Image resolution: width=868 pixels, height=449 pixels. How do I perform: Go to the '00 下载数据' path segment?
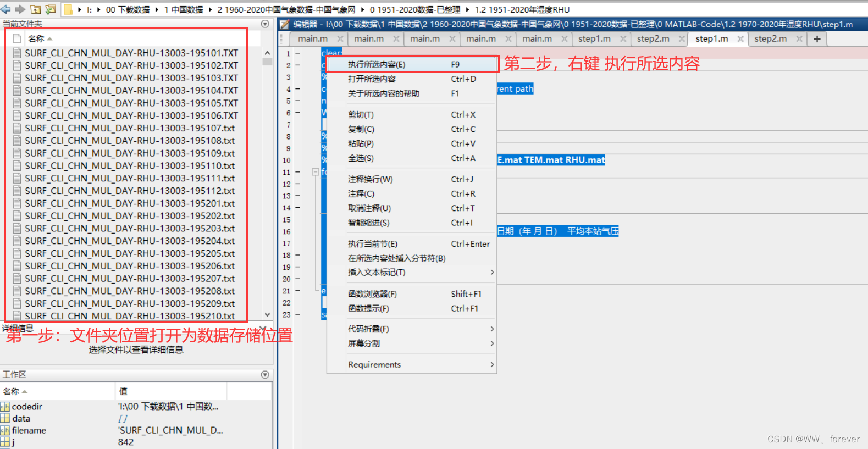pyautogui.click(x=128, y=10)
